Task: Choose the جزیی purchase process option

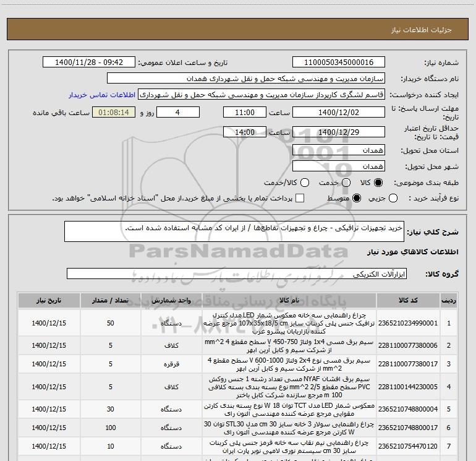Action: [x=393, y=198]
